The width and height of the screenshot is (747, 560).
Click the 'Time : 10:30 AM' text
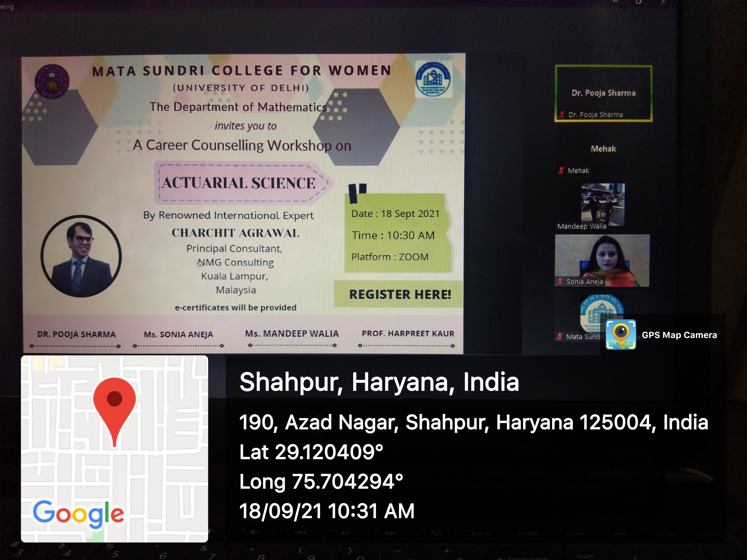(x=393, y=235)
